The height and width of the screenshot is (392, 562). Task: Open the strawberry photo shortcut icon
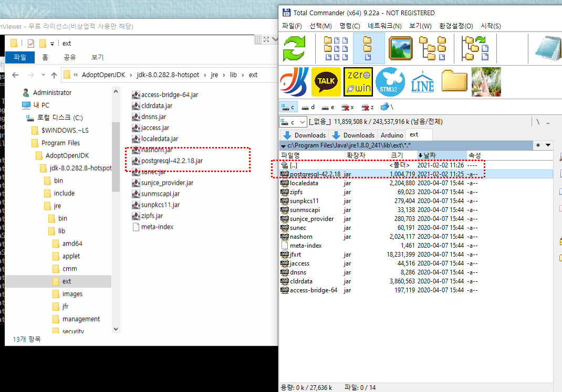tap(486, 82)
